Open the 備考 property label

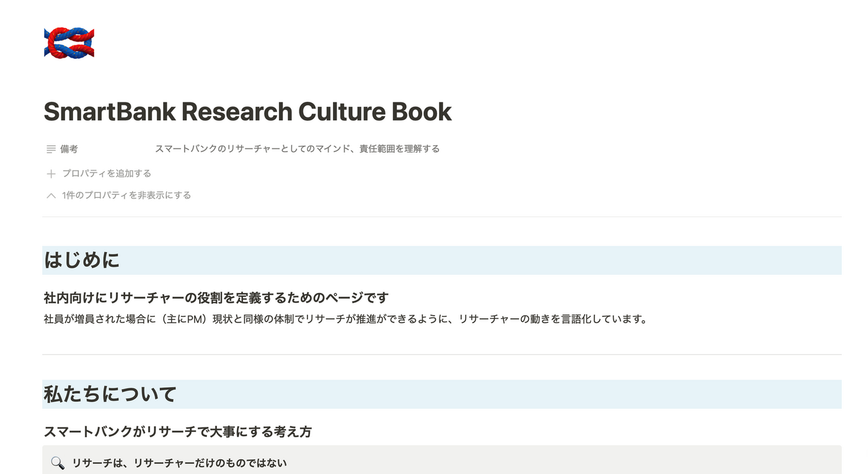pos(69,149)
